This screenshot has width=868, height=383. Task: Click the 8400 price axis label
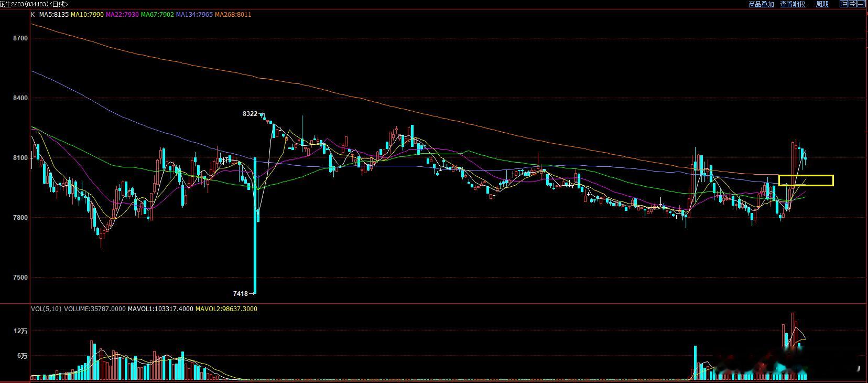point(21,98)
